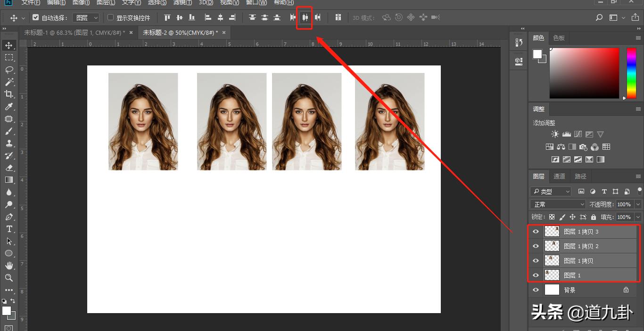Image resolution: width=644 pixels, height=331 pixels.
Task: Enable 显示变换控件 checkbox
Action: click(x=111, y=18)
